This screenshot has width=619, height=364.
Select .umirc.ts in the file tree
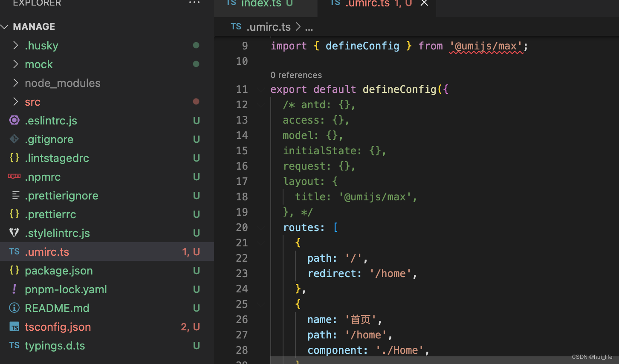coord(47,252)
